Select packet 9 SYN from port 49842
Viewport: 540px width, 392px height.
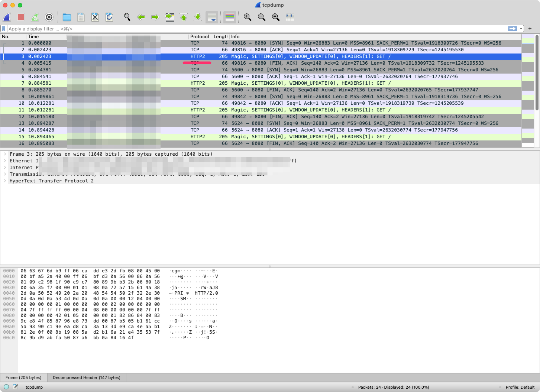coord(261,97)
